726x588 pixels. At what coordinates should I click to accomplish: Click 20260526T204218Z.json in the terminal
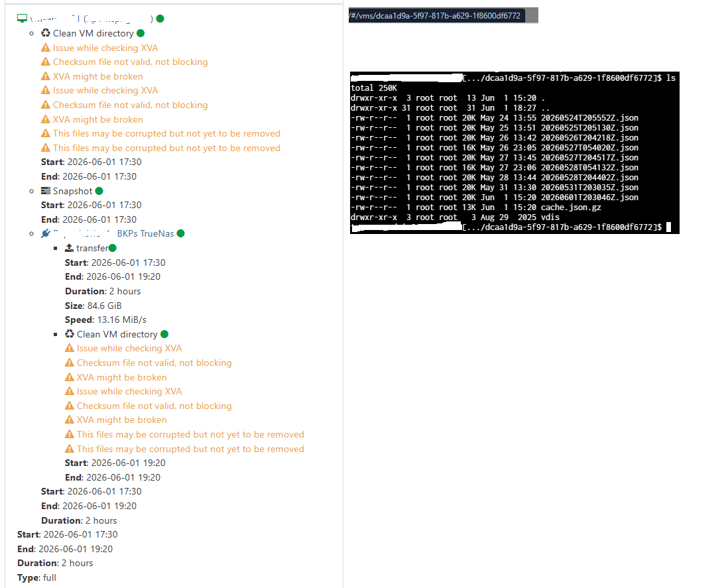589,137
